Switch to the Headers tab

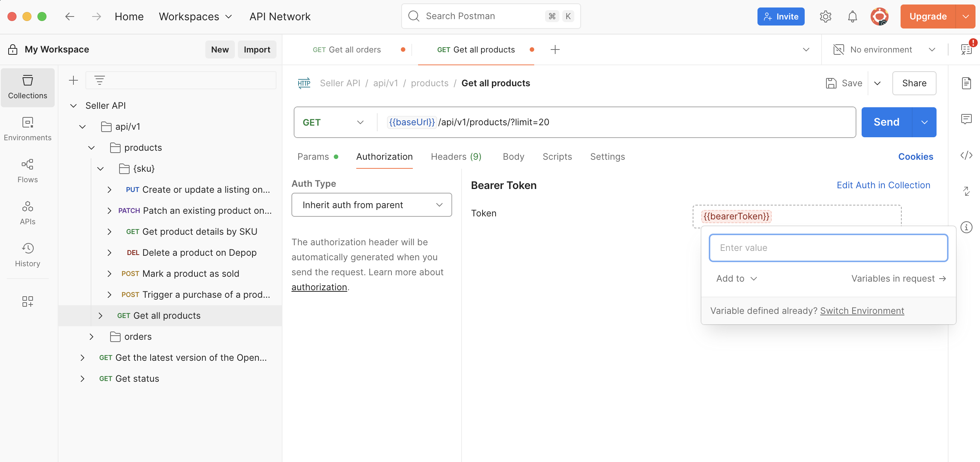pos(456,156)
